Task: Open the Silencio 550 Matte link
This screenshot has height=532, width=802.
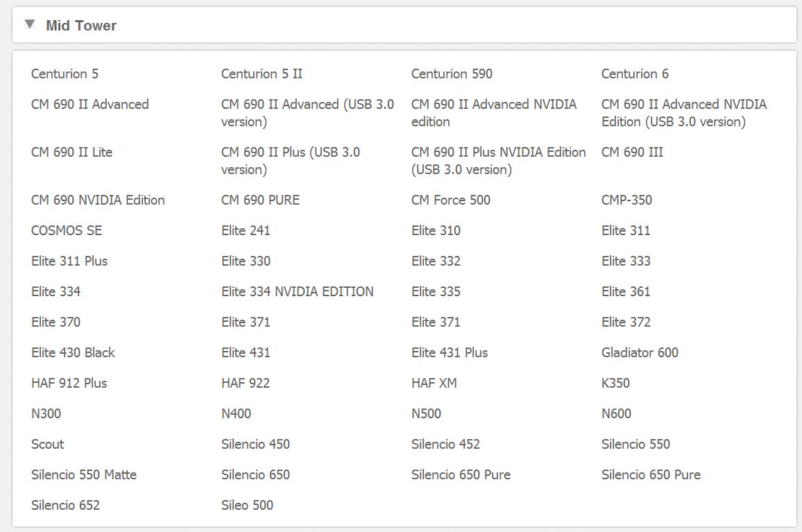Action: 84,474
